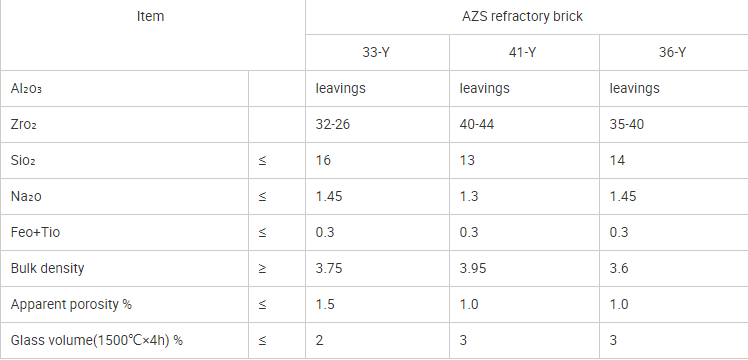Select the Glass volume(1500℃×4h) % label

(97, 340)
